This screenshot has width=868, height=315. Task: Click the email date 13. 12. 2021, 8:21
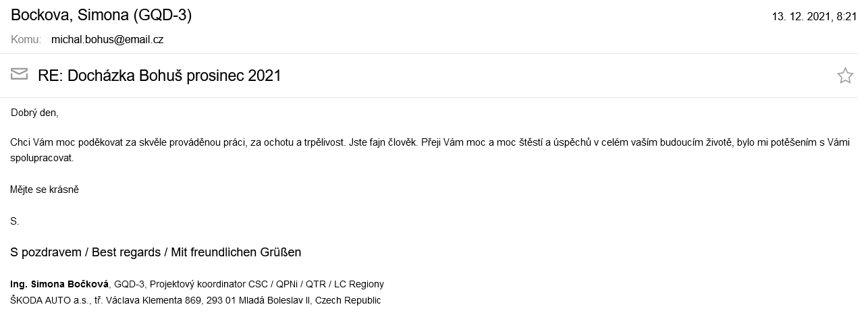pyautogui.click(x=814, y=17)
